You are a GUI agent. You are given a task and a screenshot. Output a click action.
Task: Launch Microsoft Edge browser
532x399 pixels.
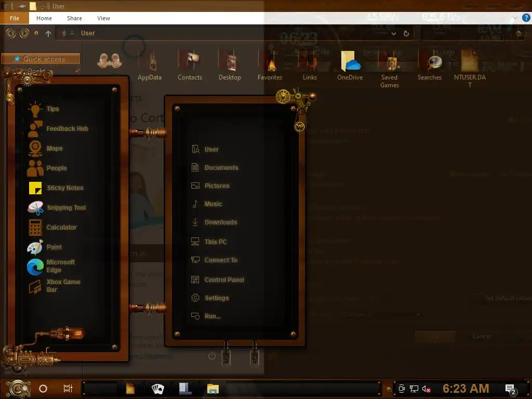(51, 267)
